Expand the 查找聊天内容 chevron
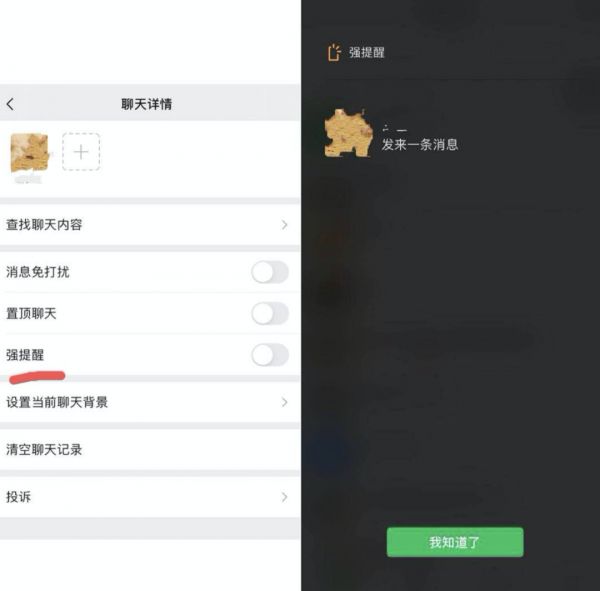 284,225
